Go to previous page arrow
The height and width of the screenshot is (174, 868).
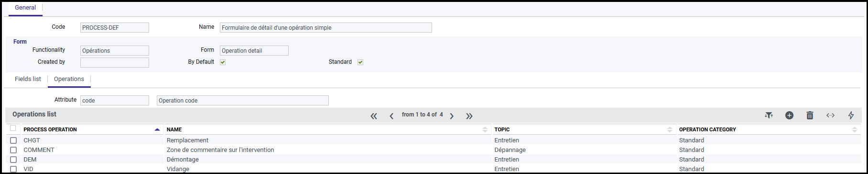391,116
